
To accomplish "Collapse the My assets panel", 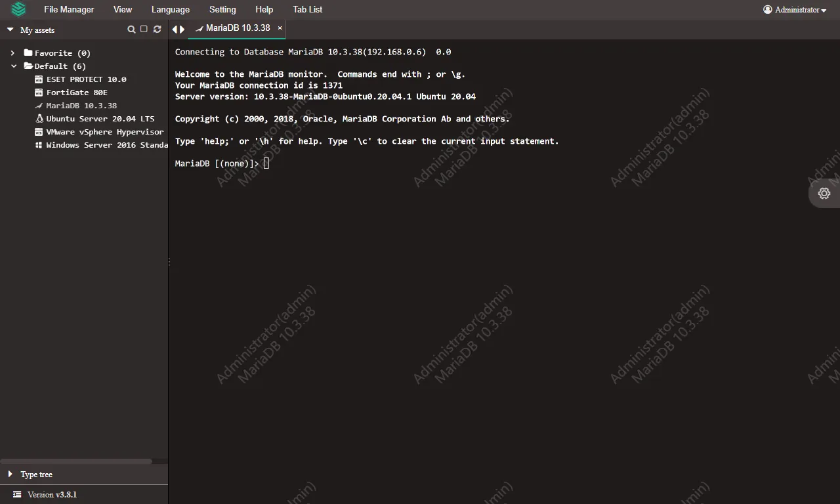I will coord(10,30).
